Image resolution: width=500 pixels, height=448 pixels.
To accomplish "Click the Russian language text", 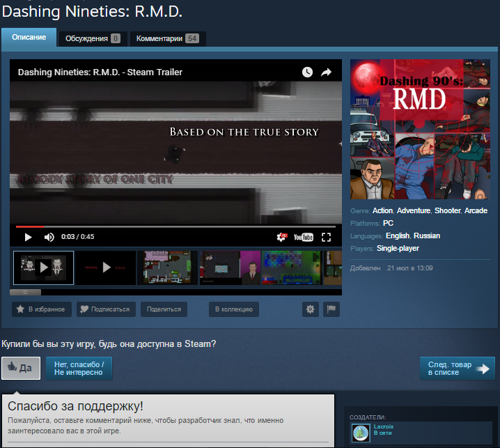I will click(427, 235).
